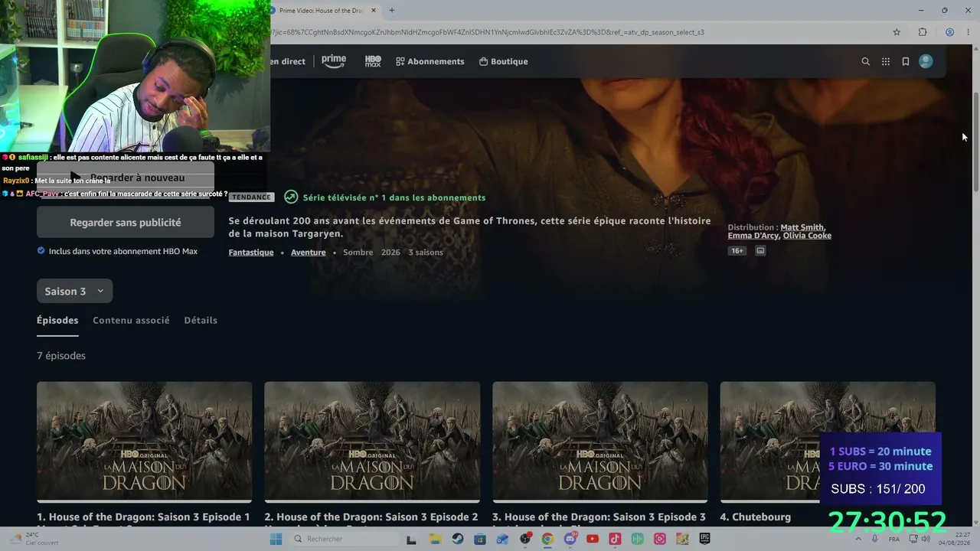Click 'Inclus dans votre abonnement HBO Max' text
Screen dimensions: 980x551
click(x=123, y=251)
